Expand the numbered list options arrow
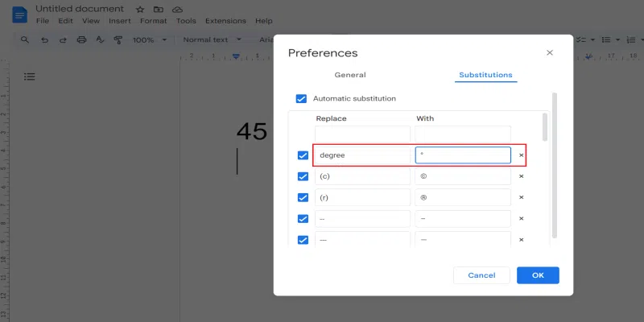 [x=642, y=39]
